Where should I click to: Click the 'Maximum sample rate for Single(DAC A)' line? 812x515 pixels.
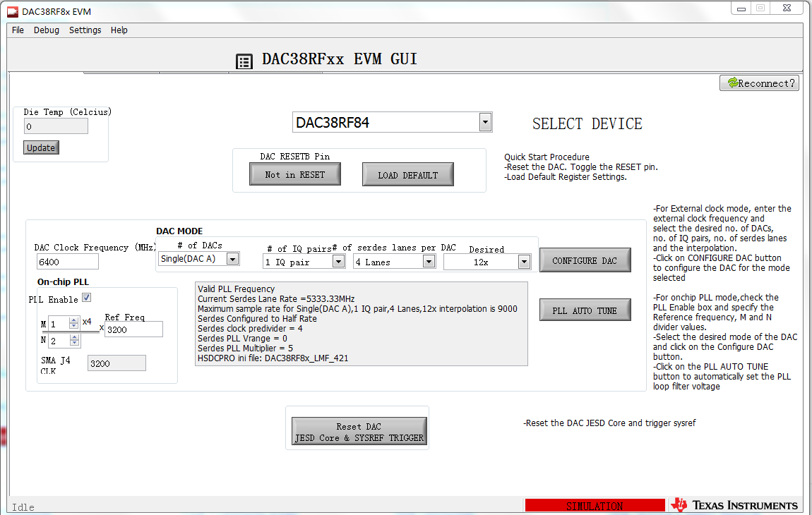(x=357, y=308)
